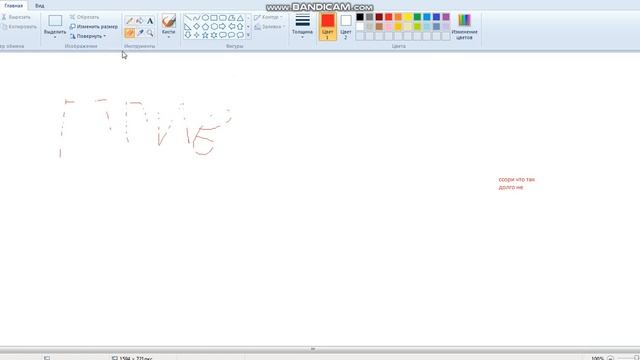Image resolution: width=640 pixels, height=360 pixels.
Task: Pick the dark red color swatch
Action: coord(379,17)
